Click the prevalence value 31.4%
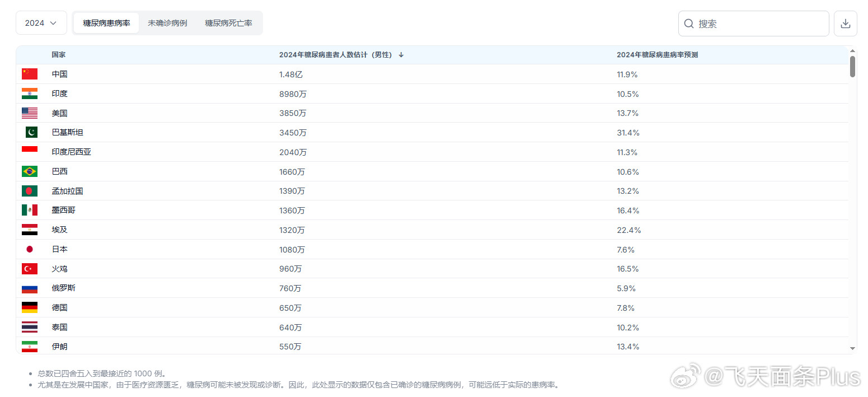The height and width of the screenshot is (397, 868). 628,133
